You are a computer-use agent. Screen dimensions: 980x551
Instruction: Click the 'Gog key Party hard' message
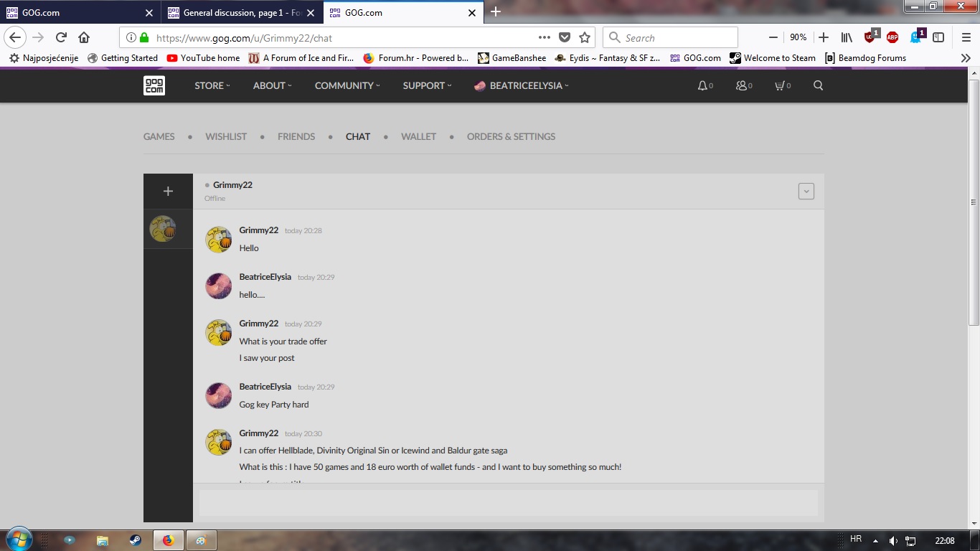coord(274,405)
